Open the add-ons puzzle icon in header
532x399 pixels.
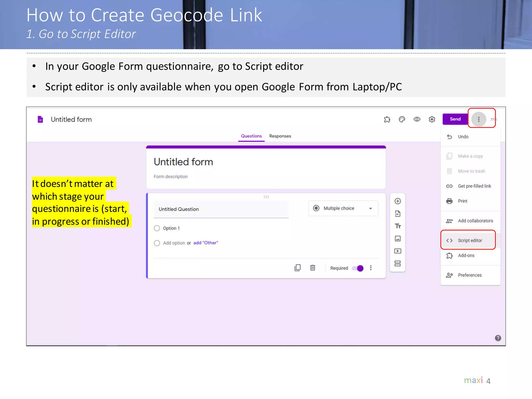387,119
